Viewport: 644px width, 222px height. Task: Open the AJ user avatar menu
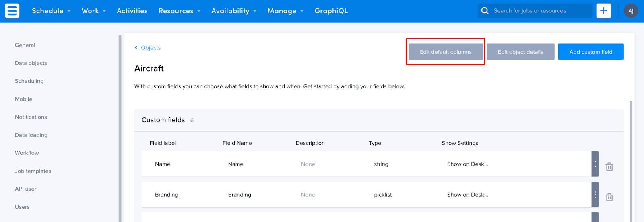[631, 11]
